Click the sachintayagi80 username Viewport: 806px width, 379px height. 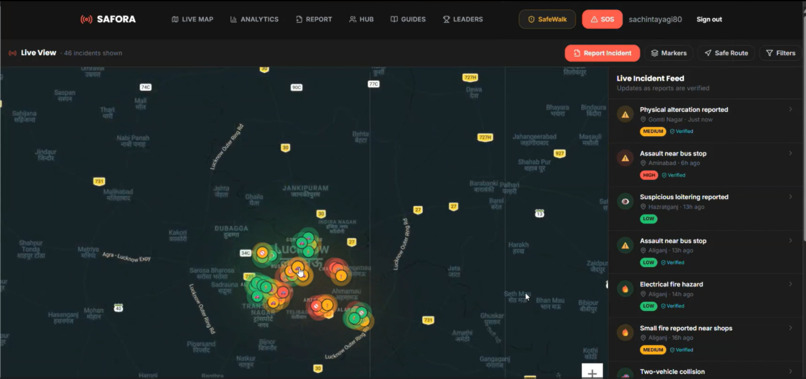[x=655, y=20]
